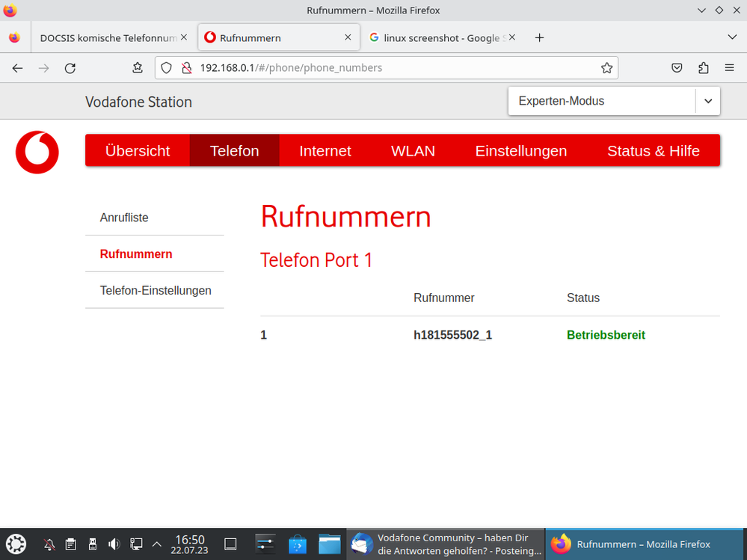Open Telefon-Einstellungen in the sidebar
Image resolution: width=747 pixels, height=560 pixels.
pos(154,291)
